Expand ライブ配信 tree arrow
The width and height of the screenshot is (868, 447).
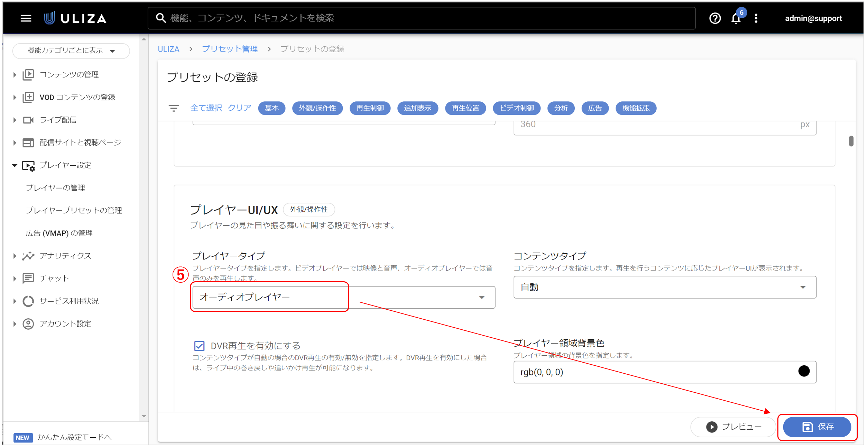tap(15, 120)
